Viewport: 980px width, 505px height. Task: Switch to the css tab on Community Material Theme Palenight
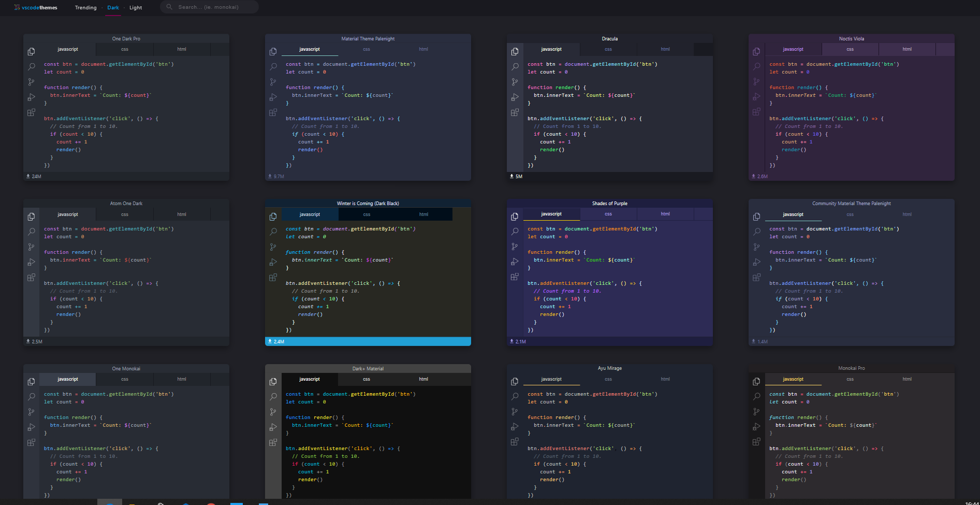click(850, 214)
